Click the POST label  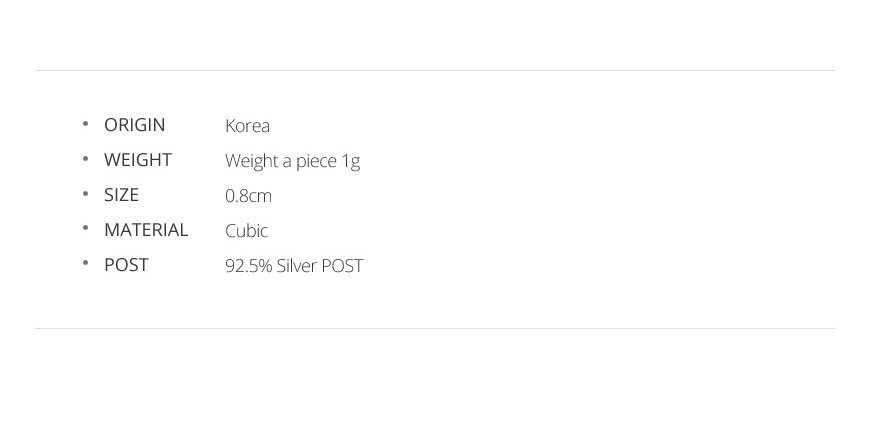(x=126, y=265)
